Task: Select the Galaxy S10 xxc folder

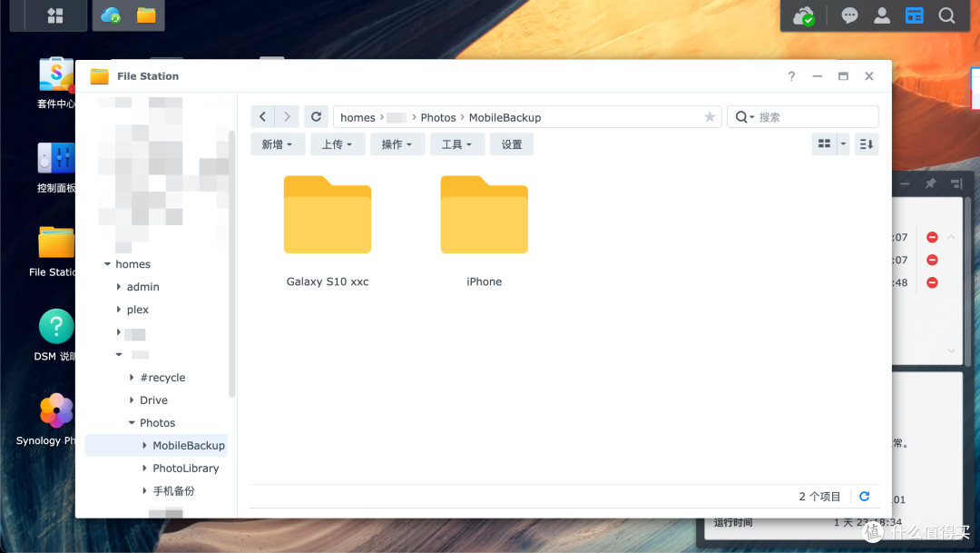Action: tap(328, 232)
